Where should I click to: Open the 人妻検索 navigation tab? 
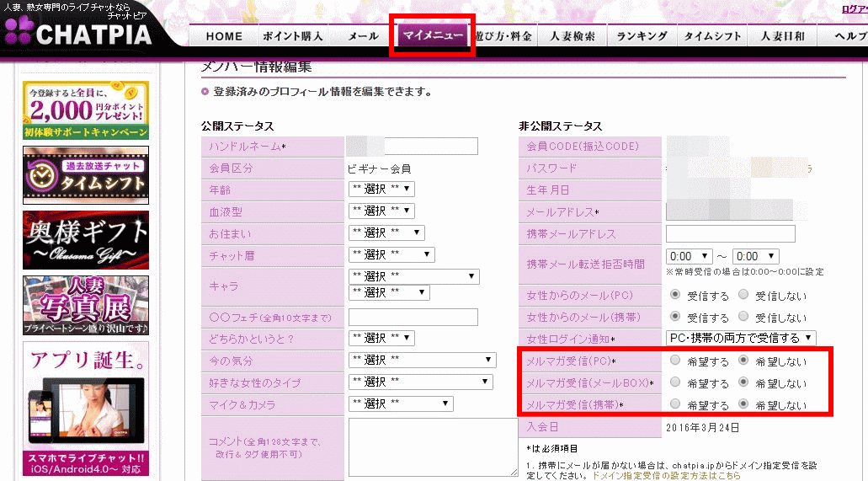[572, 36]
